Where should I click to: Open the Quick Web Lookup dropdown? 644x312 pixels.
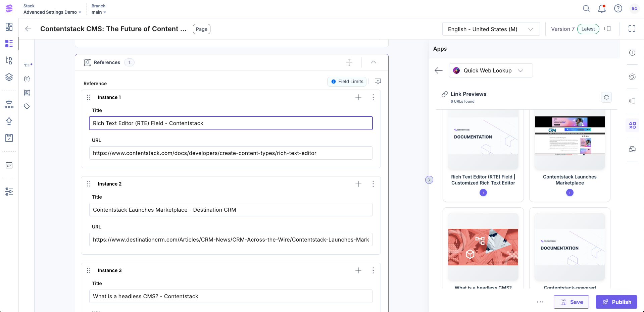(490, 70)
